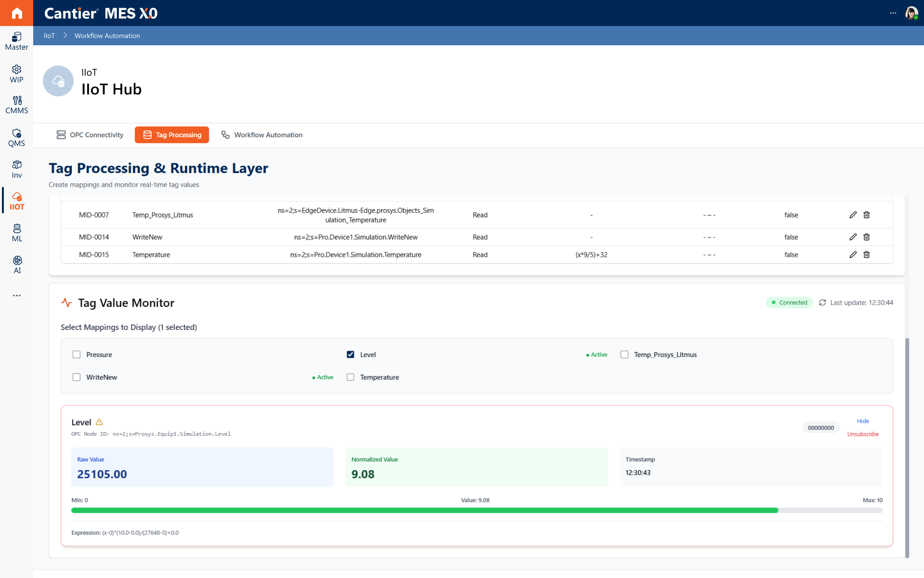Unsubscribe from the Level tag
Screen dimensions: 924x578
tap(863, 434)
